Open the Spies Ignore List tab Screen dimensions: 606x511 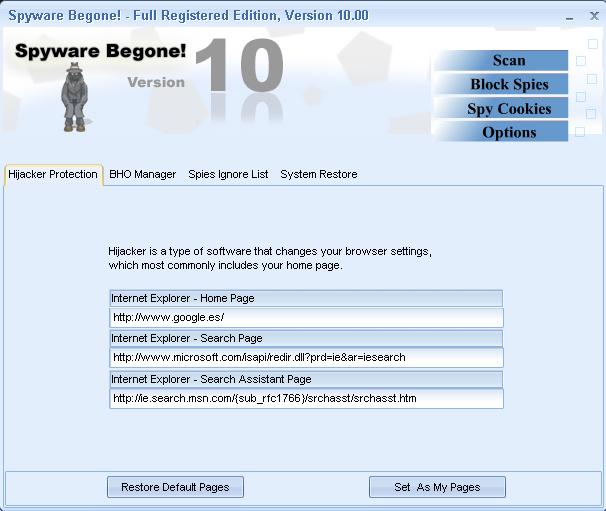point(228,174)
